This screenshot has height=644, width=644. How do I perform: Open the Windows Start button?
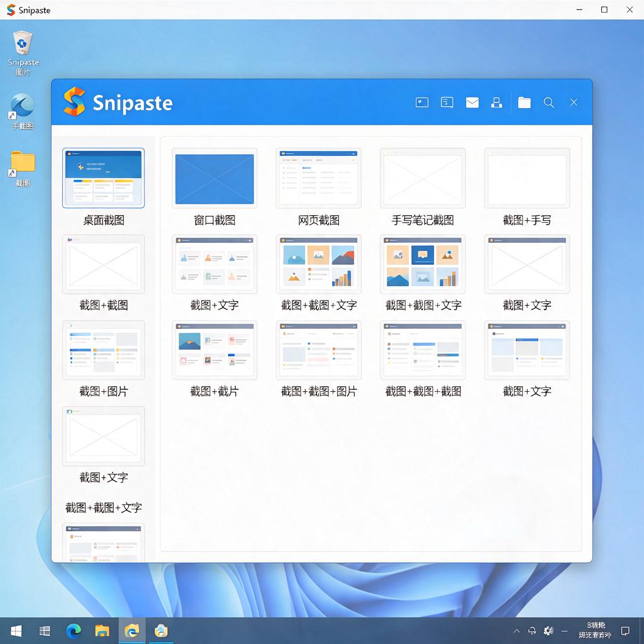point(16,631)
